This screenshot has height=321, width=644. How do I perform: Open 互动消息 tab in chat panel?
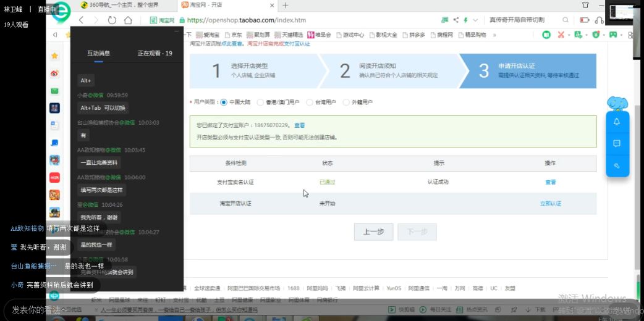98,53
